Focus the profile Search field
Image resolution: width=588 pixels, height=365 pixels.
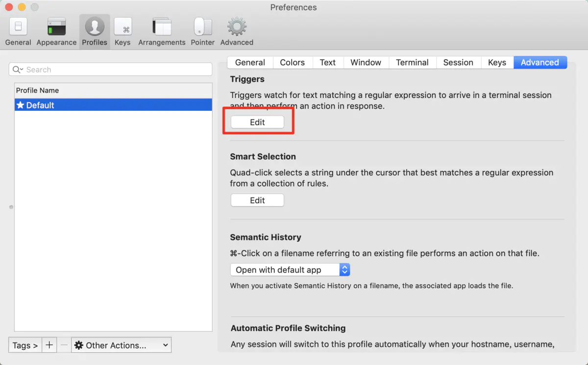(111, 70)
